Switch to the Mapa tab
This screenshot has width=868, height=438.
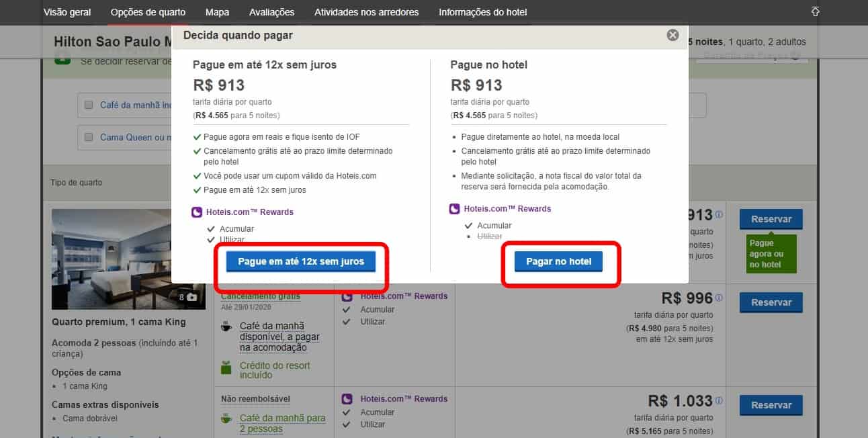217,12
